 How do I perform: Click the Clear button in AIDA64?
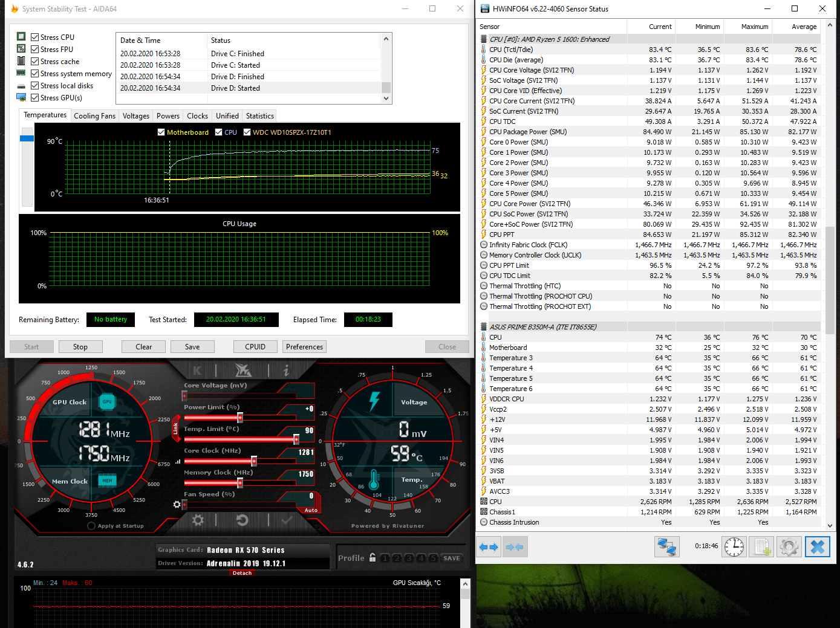[x=144, y=347]
